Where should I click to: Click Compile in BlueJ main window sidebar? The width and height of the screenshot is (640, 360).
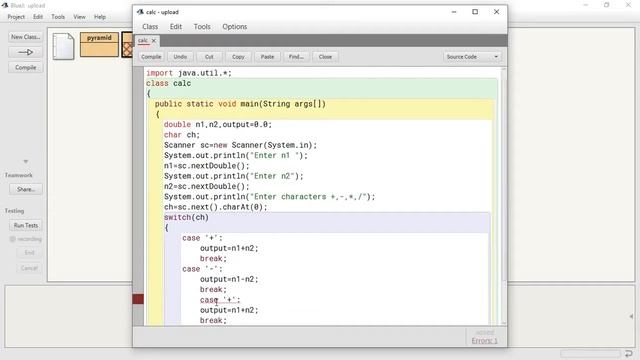pyautogui.click(x=25, y=67)
